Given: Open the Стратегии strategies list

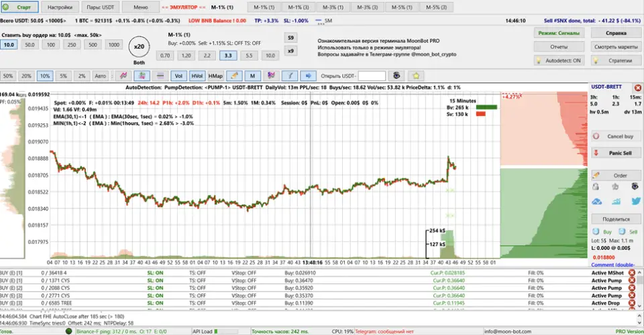Looking at the screenshot, I should click(616, 60).
